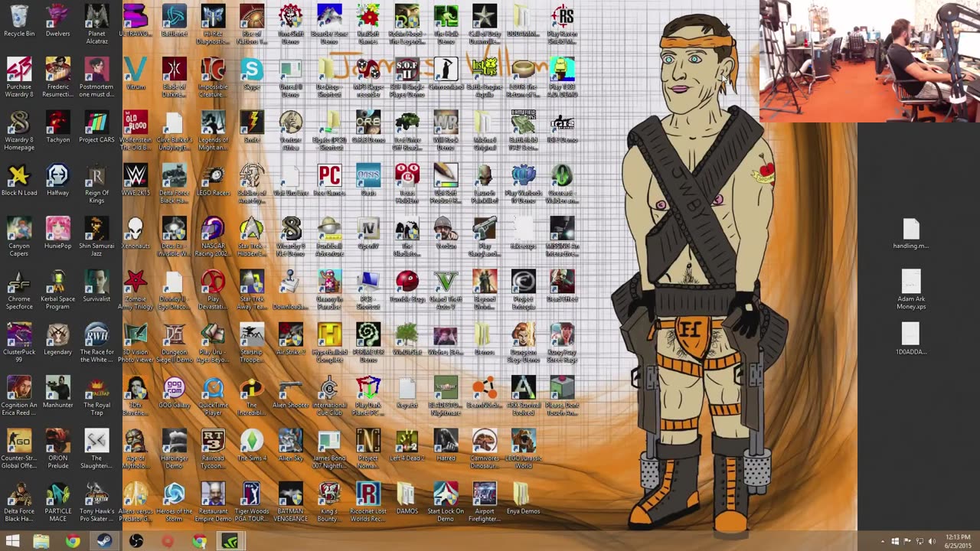Click the ClusterPuck 99 shortcut
The width and height of the screenshot is (980, 551).
click(19, 342)
